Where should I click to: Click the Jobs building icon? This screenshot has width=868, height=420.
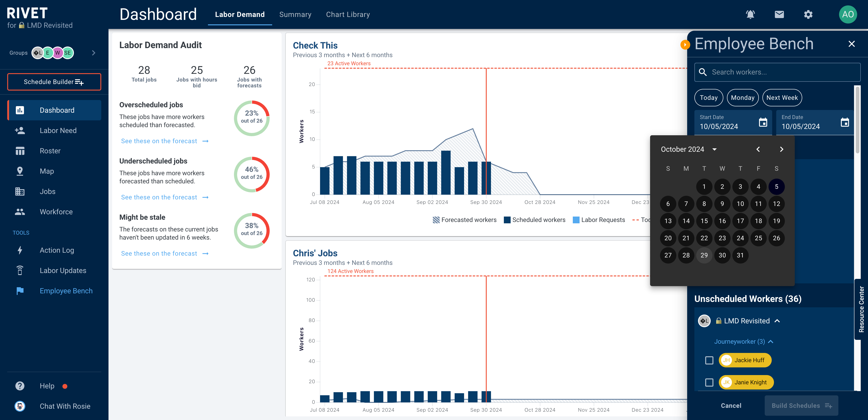click(20, 191)
